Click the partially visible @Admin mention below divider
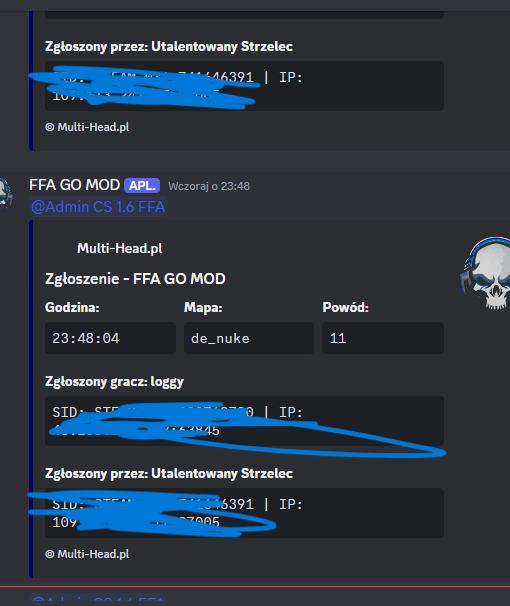Viewport: 510px width, 606px height. 98,600
